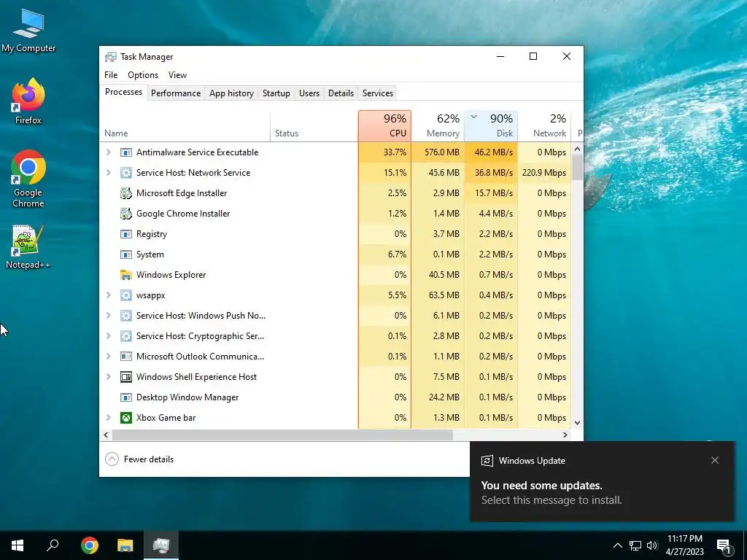
Task: Click the Windows Explorer folder icon
Action: point(125,275)
